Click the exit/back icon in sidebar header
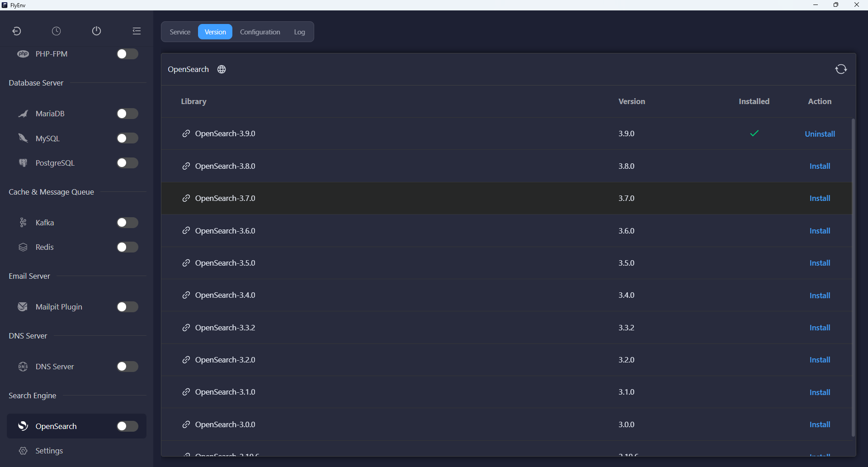The height and width of the screenshot is (467, 868). [x=17, y=31]
